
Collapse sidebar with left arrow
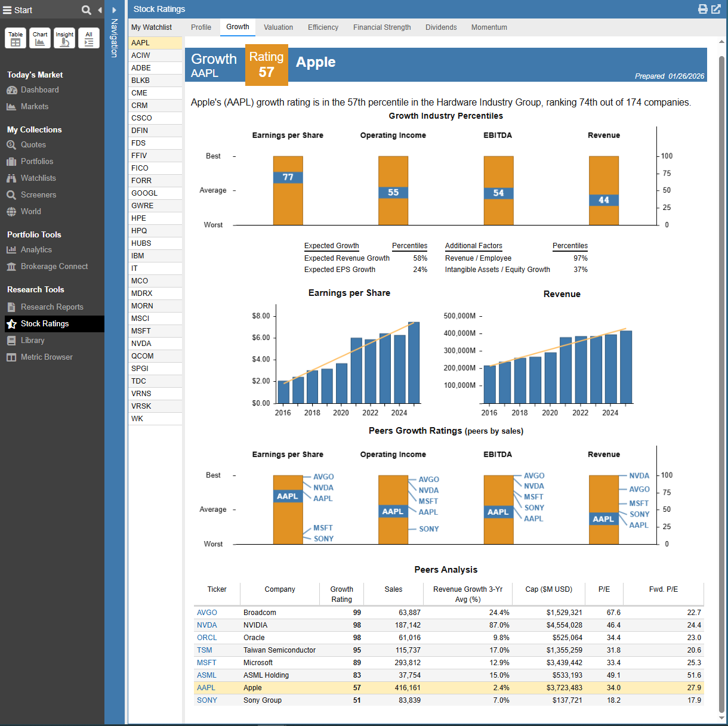100,10
